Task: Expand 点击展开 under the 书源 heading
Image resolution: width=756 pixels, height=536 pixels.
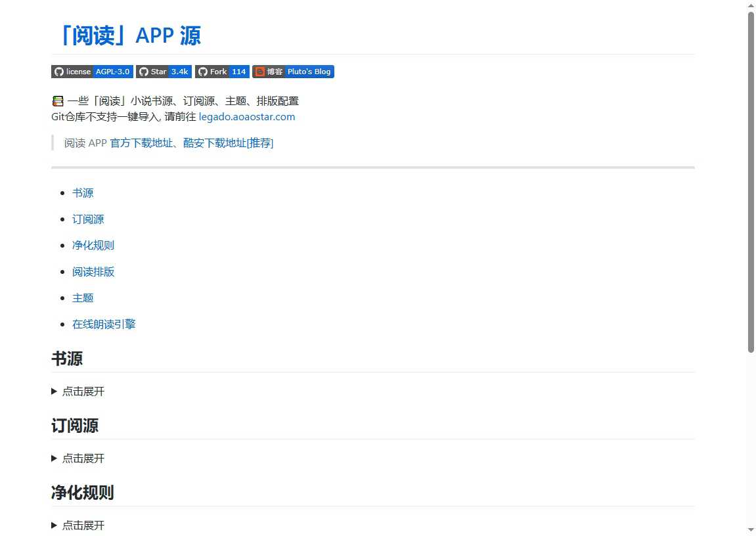Action: (x=78, y=391)
